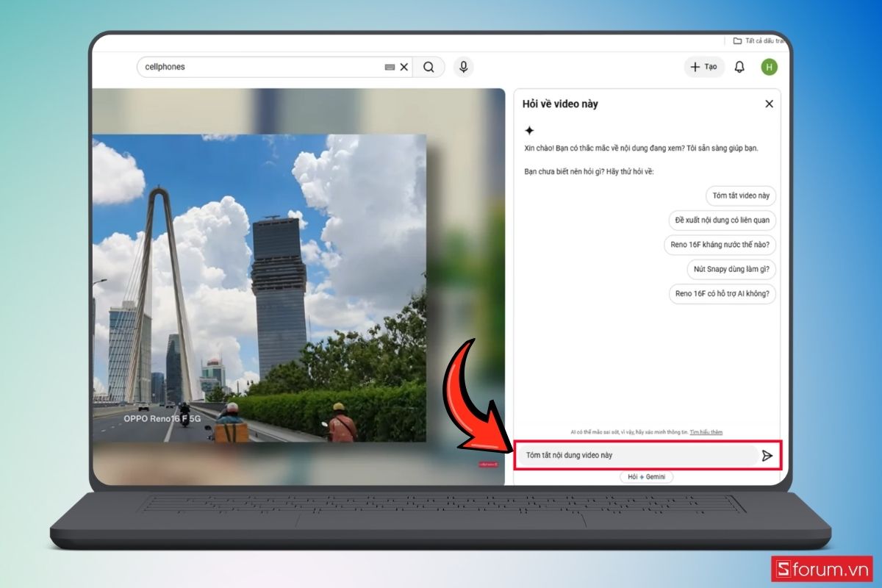The width and height of the screenshot is (882, 588).
Task: Click the question input field in the chat
Action: click(637, 456)
